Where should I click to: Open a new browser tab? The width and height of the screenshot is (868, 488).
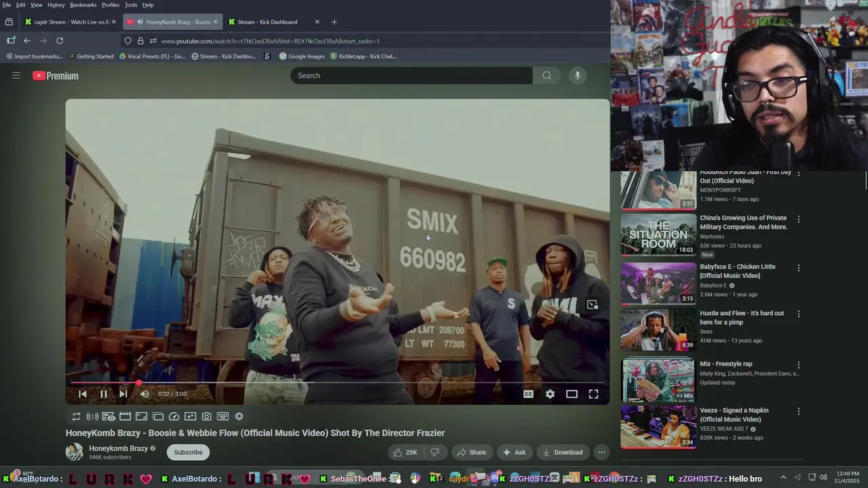[x=334, y=22]
